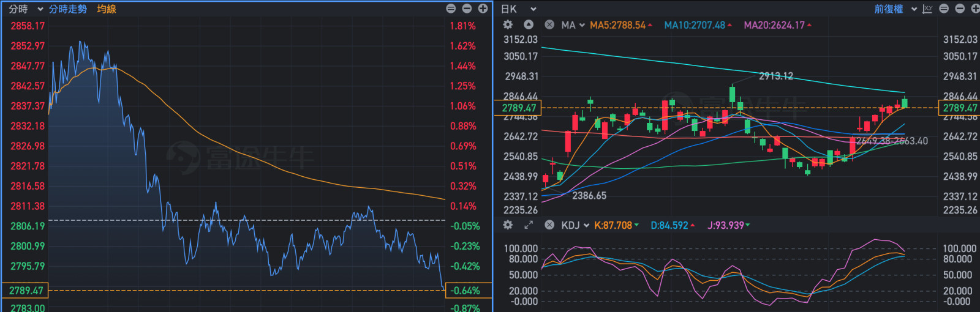Click the 2783.00 bottom price label

pos(28,308)
